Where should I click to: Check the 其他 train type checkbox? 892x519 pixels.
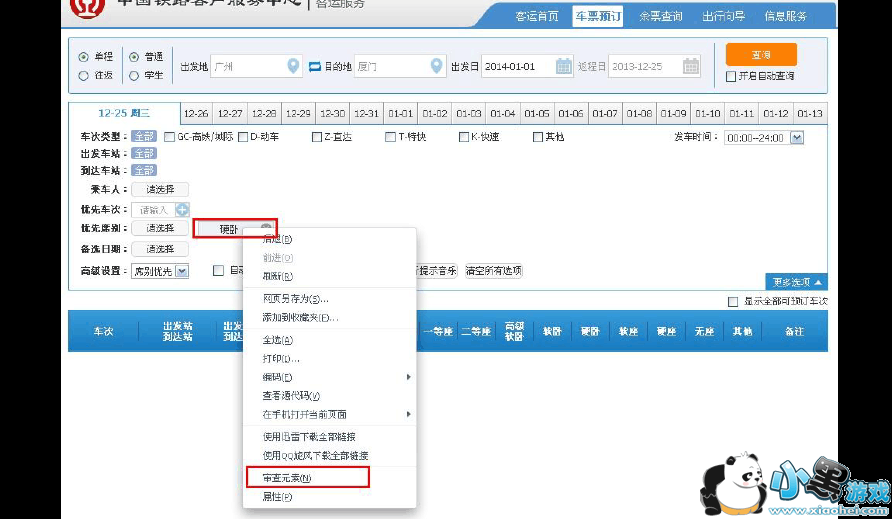click(x=538, y=137)
